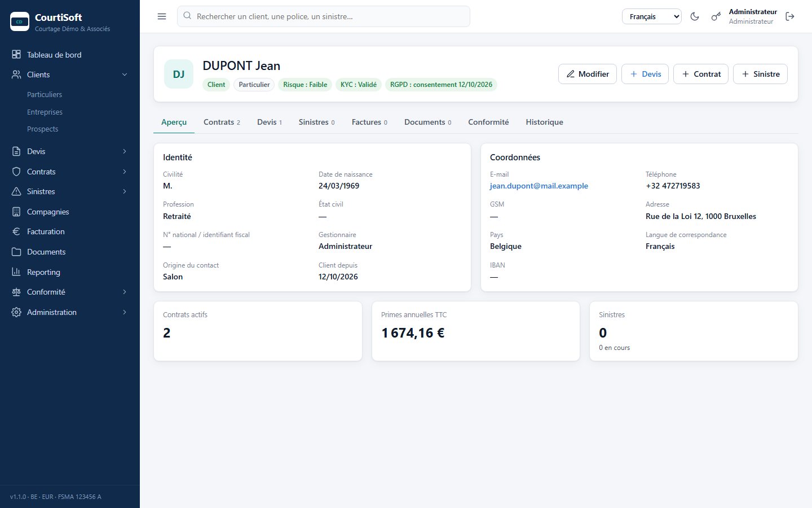
Task: Click the key icon in header
Action: point(716,16)
